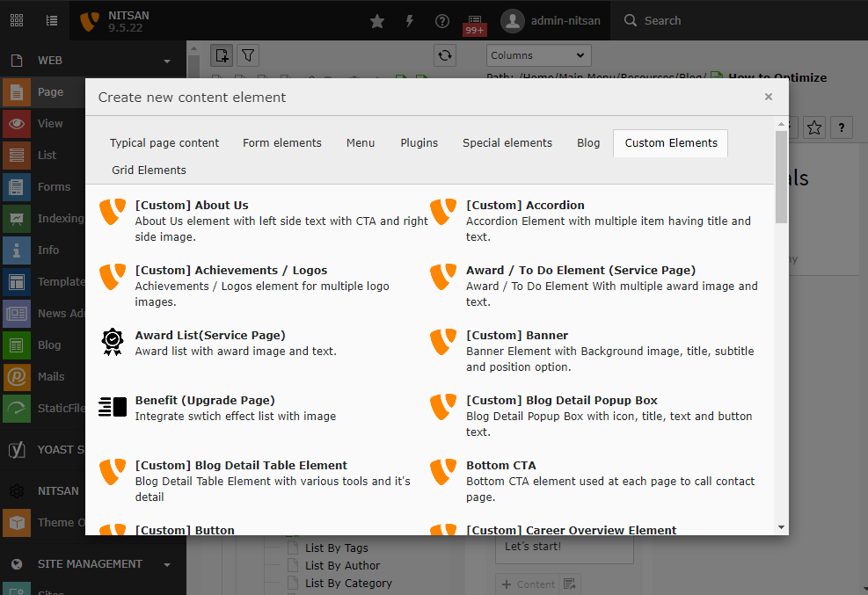This screenshot has height=595, width=868.
Task: Open the modules grid icon in top bar
Action: tap(17, 20)
